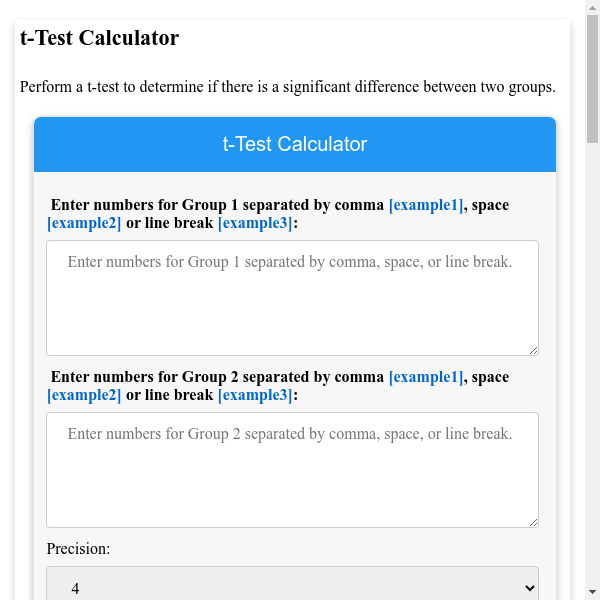Click the Precision dropdown chevron arrow
Image resolution: width=600 pixels, height=600 pixels.
pyautogui.click(x=530, y=588)
